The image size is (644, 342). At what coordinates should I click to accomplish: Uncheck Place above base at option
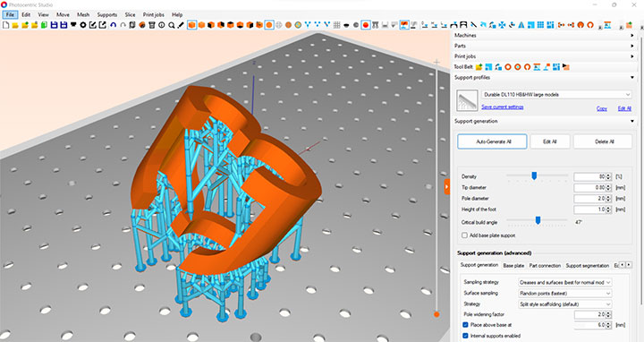(x=465, y=325)
